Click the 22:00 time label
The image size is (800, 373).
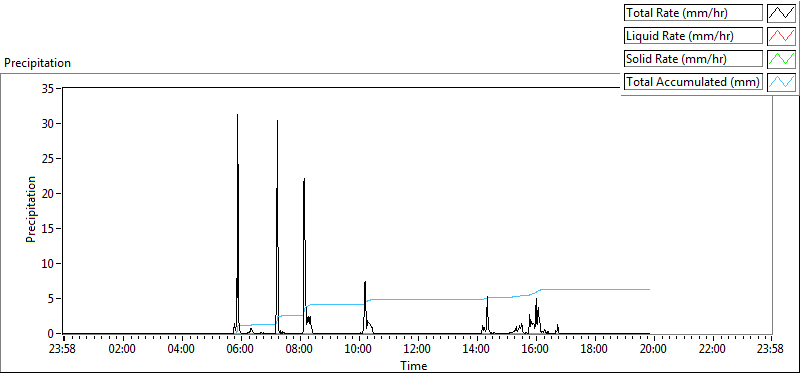(x=713, y=350)
